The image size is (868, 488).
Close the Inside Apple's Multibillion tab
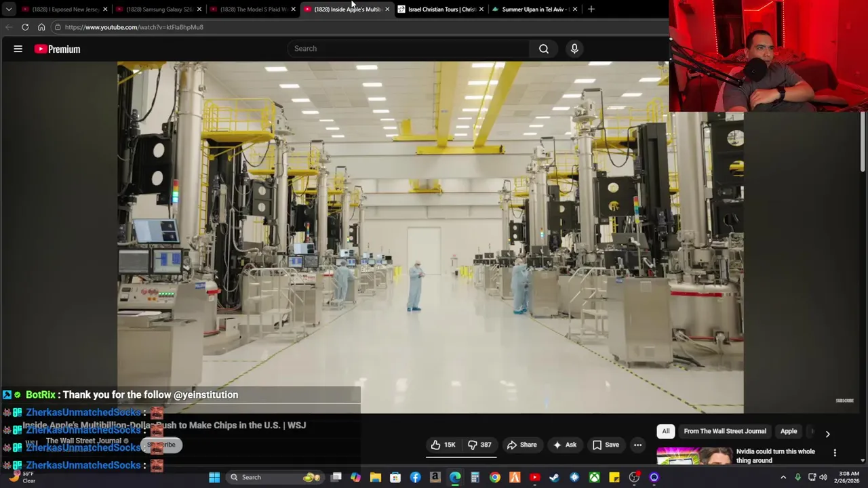point(387,9)
